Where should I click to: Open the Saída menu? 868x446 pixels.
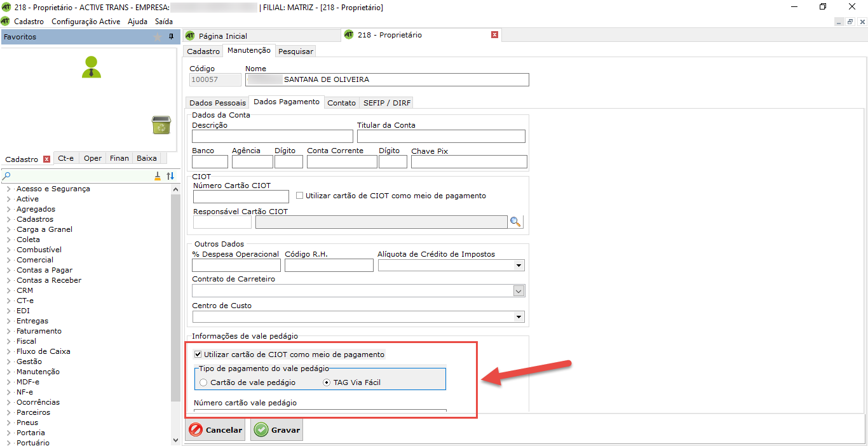164,21
